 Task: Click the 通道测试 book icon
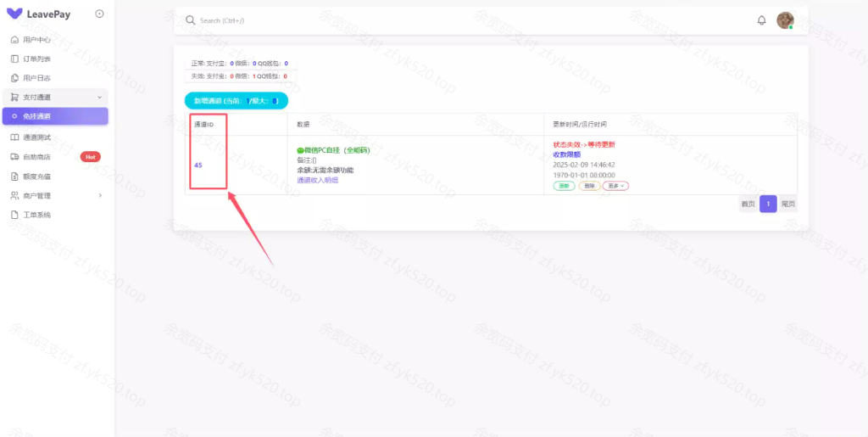(14, 137)
